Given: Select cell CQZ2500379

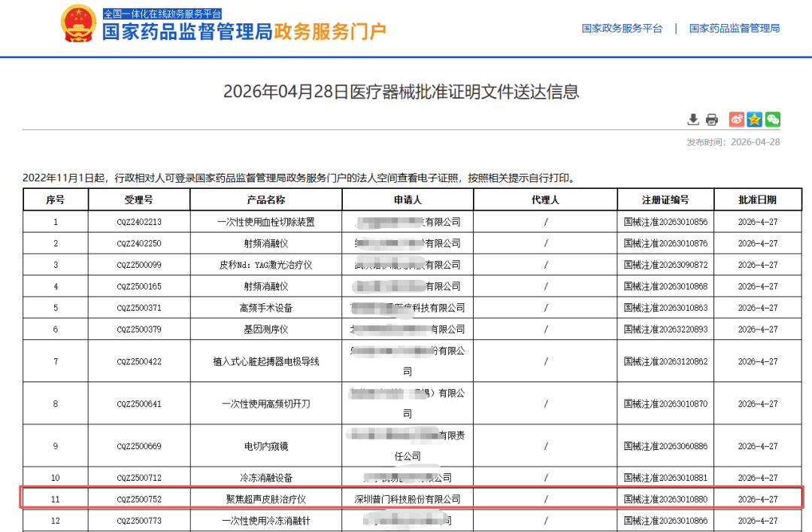Looking at the screenshot, I should click(x=139, y=330).
